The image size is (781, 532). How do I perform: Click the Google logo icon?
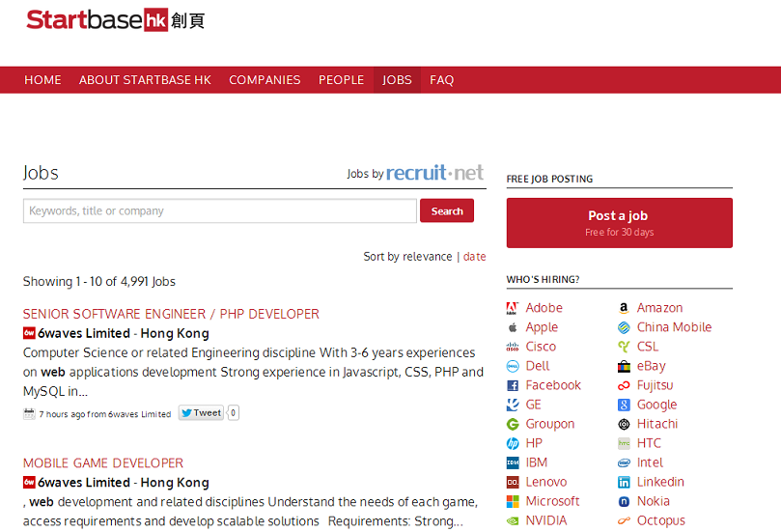[624, 405]
